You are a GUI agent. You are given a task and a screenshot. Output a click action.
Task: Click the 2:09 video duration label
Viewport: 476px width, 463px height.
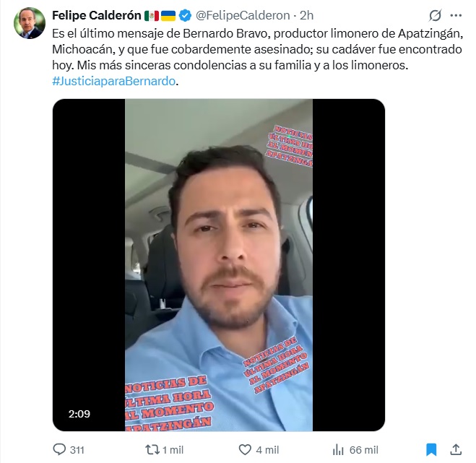click(x=79, y=414)
